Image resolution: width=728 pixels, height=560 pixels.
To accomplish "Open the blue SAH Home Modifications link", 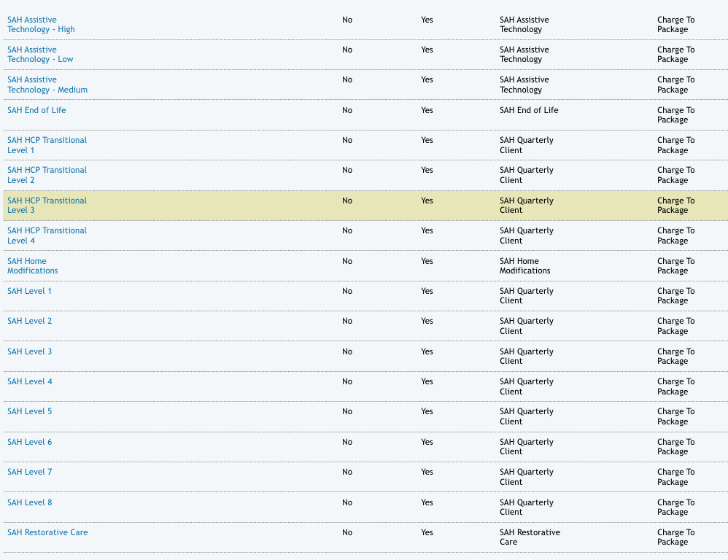I will [33, 265].
